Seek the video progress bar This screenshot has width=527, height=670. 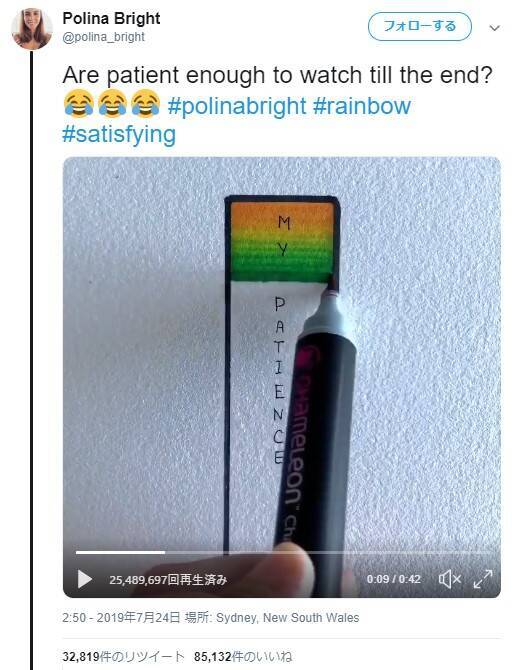pyautogui.click(x=282, y=552)
